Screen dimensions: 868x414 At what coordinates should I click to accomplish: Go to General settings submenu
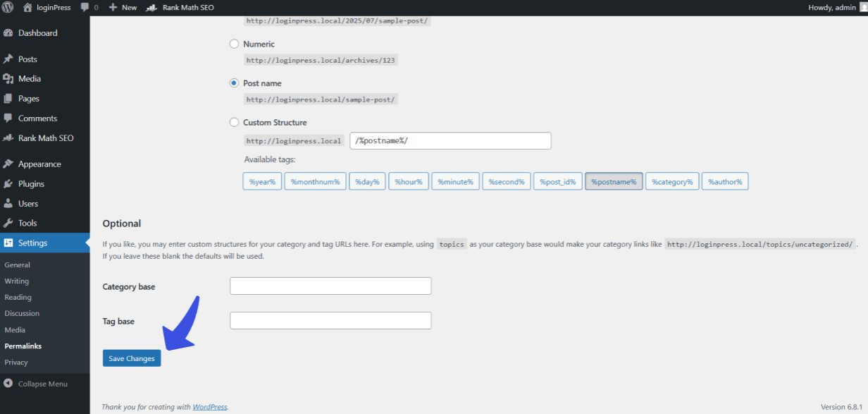[17, 265]
